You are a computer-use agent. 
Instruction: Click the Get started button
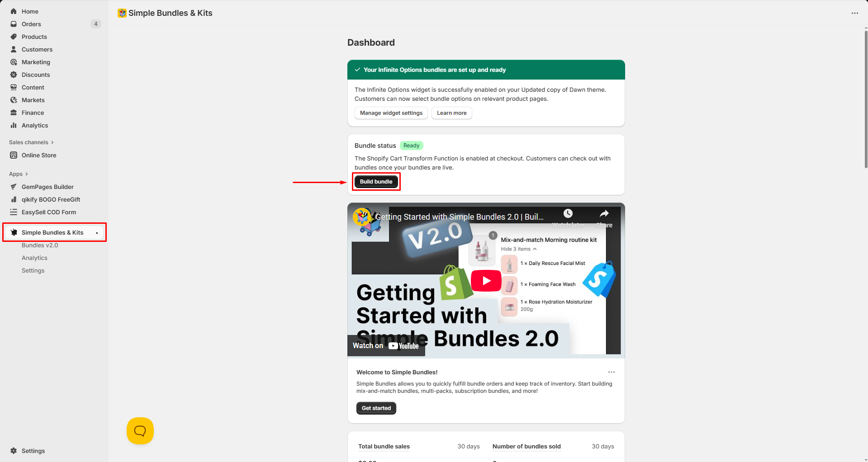tap(376, 408)
